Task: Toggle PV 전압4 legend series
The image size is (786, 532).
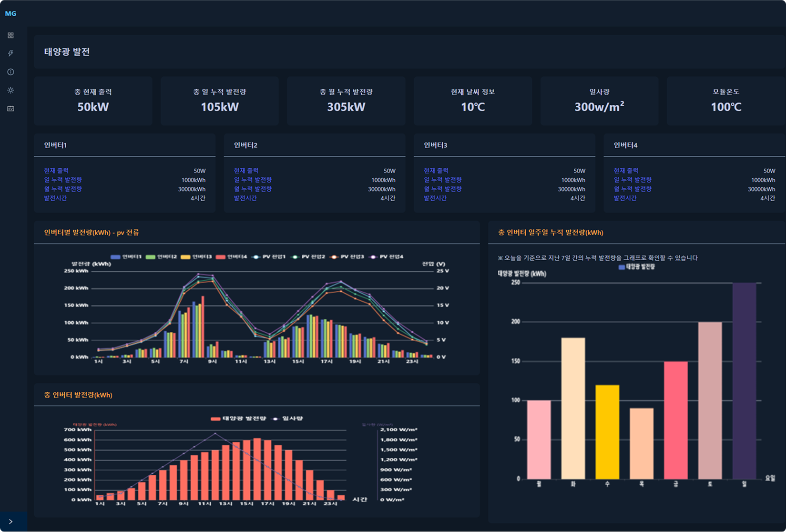Action: [386, 257]
